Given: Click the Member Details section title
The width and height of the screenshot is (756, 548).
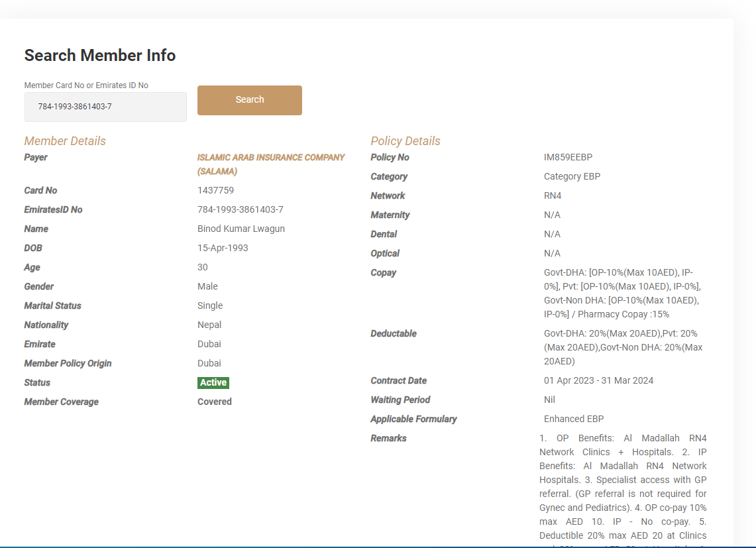Looking at the screenshot, I should pos(65,141).
